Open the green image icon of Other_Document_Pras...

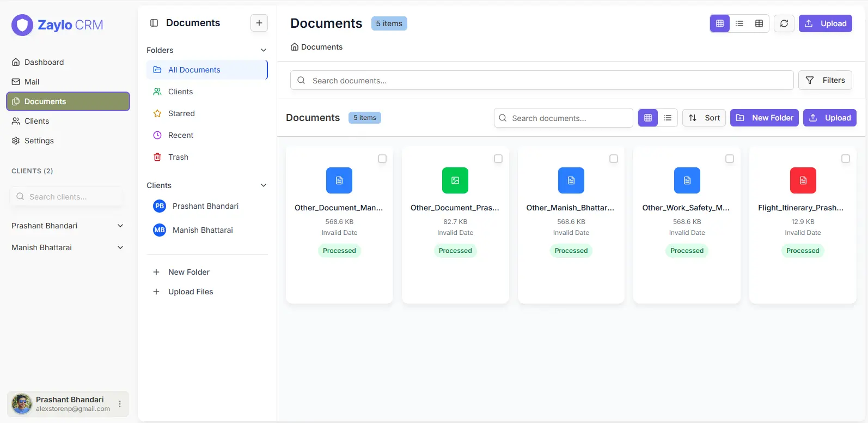click(x=455, y=180)
